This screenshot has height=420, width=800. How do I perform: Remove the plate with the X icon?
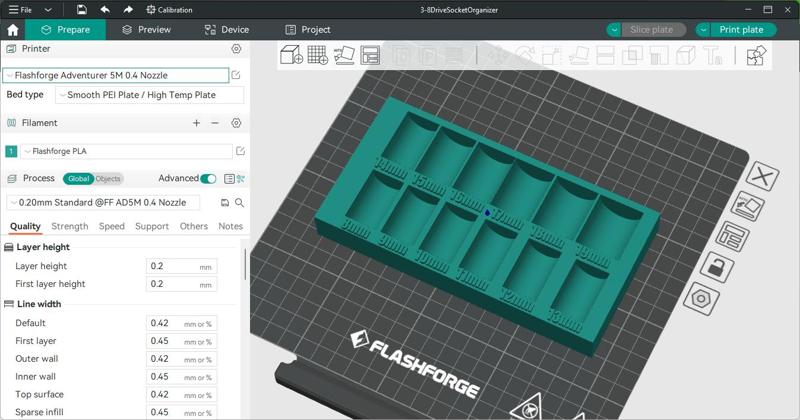tap(762, 177)
